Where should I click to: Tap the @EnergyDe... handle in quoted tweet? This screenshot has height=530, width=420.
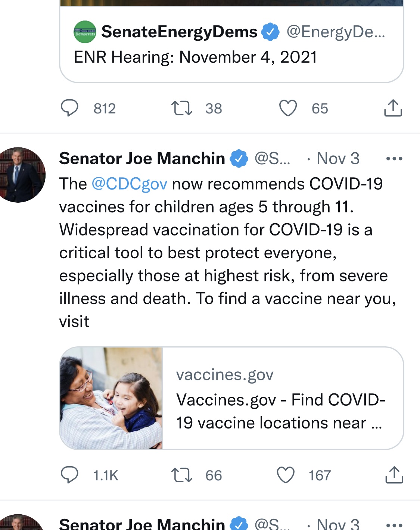335,32
